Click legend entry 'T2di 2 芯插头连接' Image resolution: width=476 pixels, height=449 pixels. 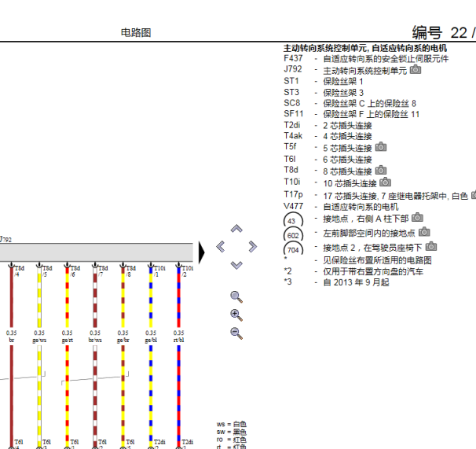coord(328,125)
